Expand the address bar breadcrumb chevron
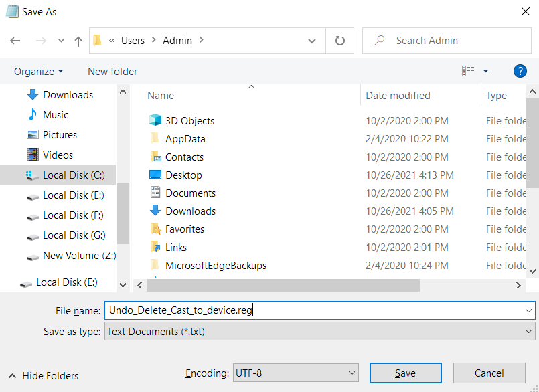The width and height of the screenshot is (539, 392). [x=312, y=40]
